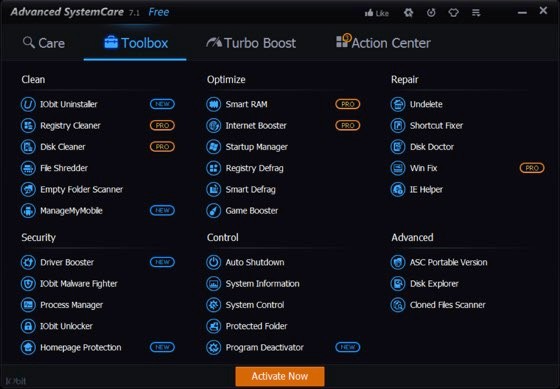Launch IObit Malware Fighter shield icon
The image size is (560, 389).
click(x=28, y=284)
